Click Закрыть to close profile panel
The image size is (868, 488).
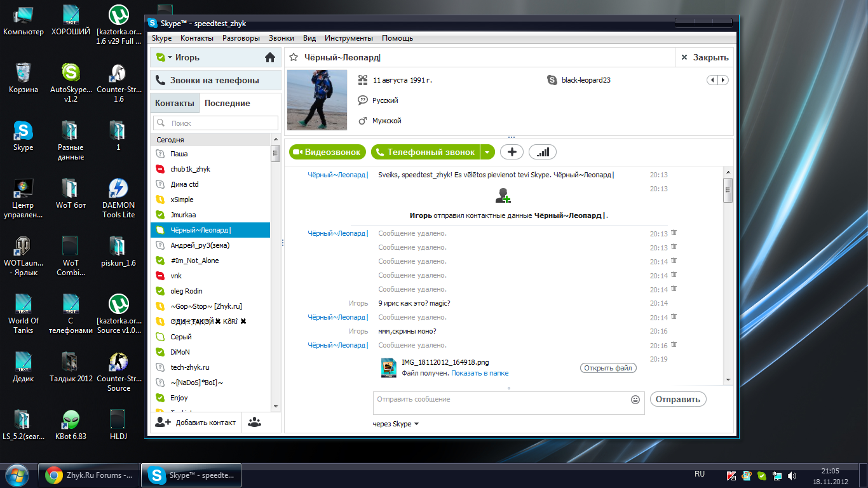coord(705,57)
